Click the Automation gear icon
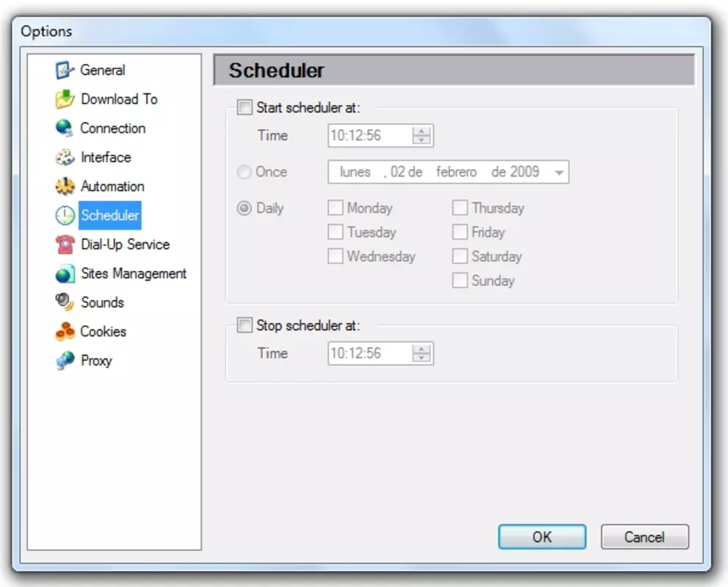 coord(65,186)
